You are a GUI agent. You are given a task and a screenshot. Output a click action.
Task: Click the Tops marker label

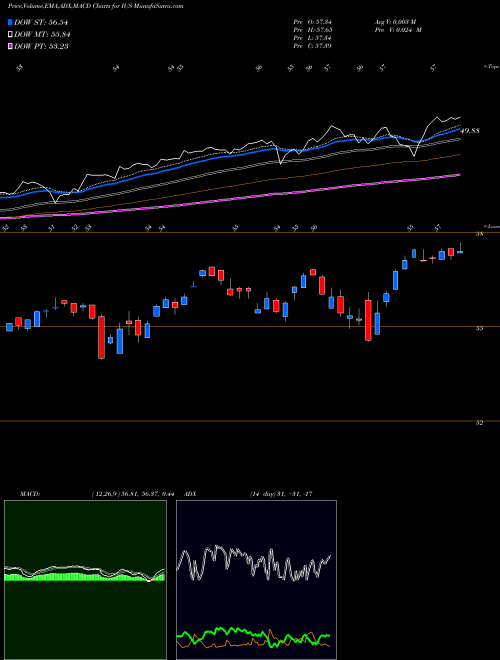pyautogui.click(x=491, y=67)
